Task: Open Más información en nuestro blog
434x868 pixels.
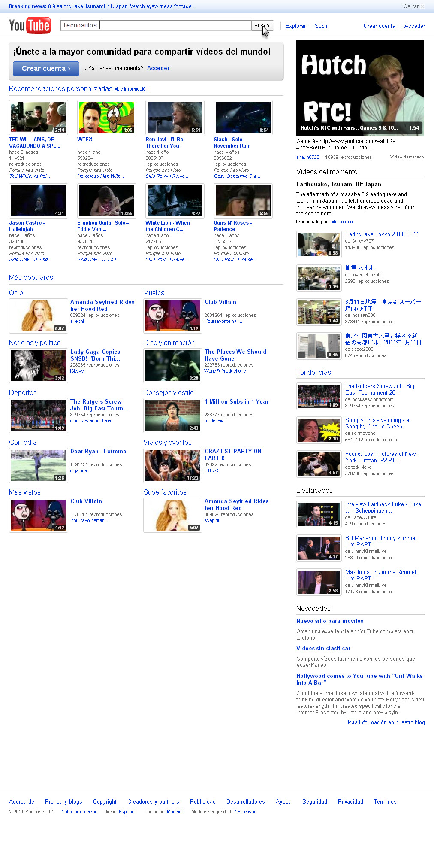Action: [x=386, y=722]
